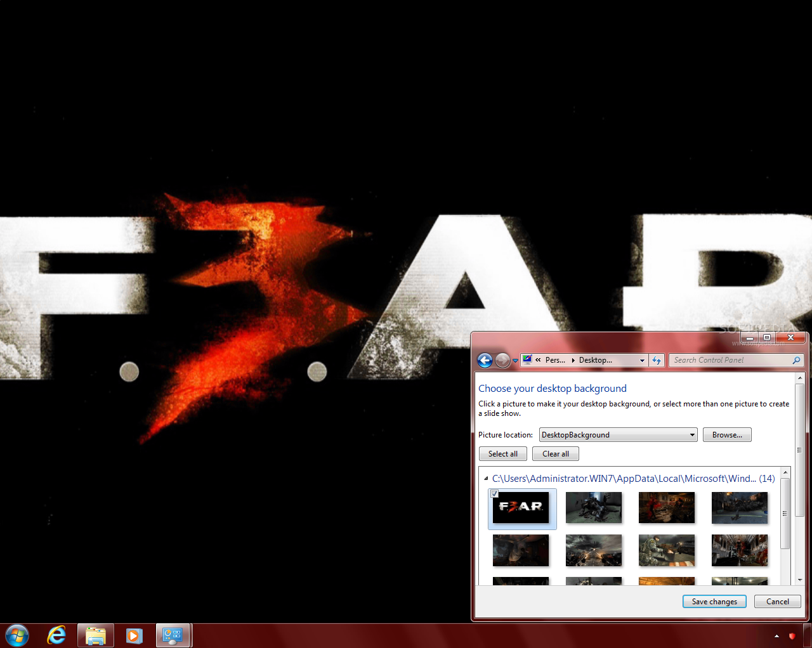Click the window scrollbar up arrow
The height and width of the screenshot is (648, 812).
pyautogui.click(x=800, y=378)
